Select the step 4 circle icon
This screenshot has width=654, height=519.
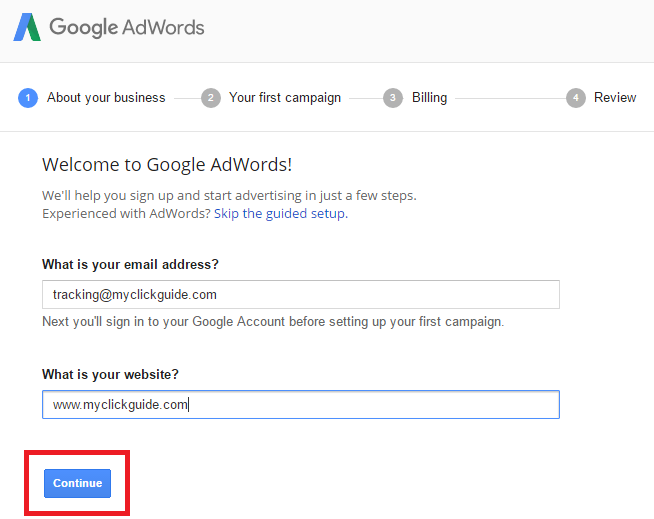(576, 98)
